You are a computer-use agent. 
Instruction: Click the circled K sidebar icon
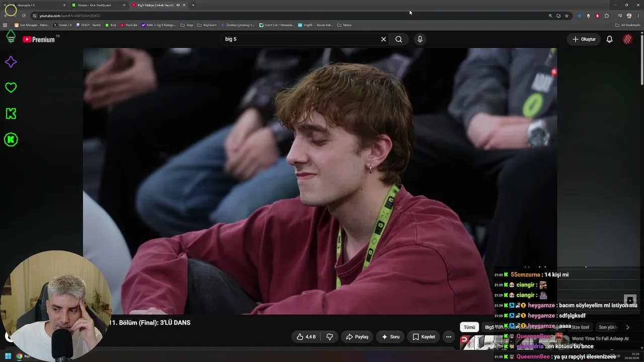tap(11, 140)
